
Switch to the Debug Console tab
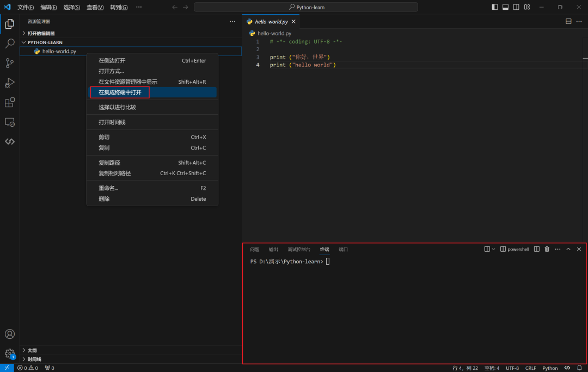click(x=299, y=250)
